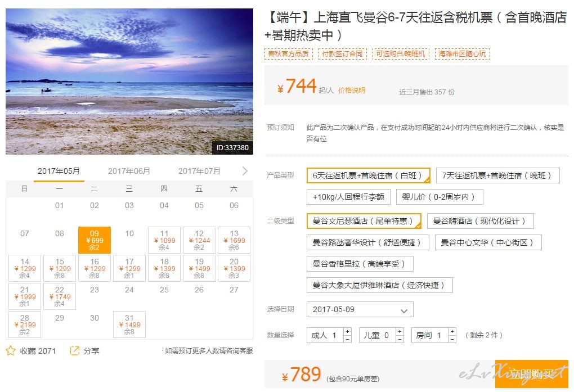Go to next months with right chevron
This screenshot has width=574, height=392.
(245, 171)
